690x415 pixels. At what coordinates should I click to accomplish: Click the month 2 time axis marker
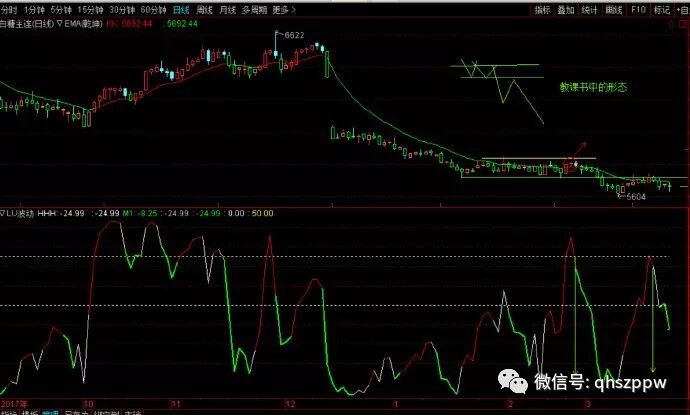pyautogui.click(x=510, y=404)
